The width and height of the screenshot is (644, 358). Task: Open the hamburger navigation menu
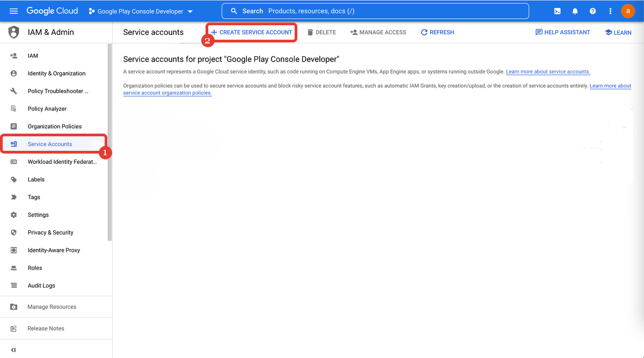[x=14, y=11]
